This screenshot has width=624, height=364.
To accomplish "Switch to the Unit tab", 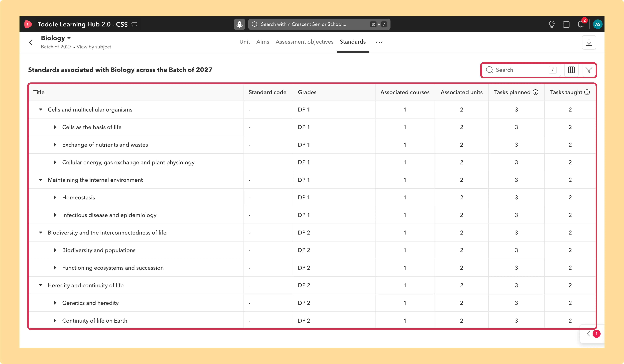I will click(245, 42).
